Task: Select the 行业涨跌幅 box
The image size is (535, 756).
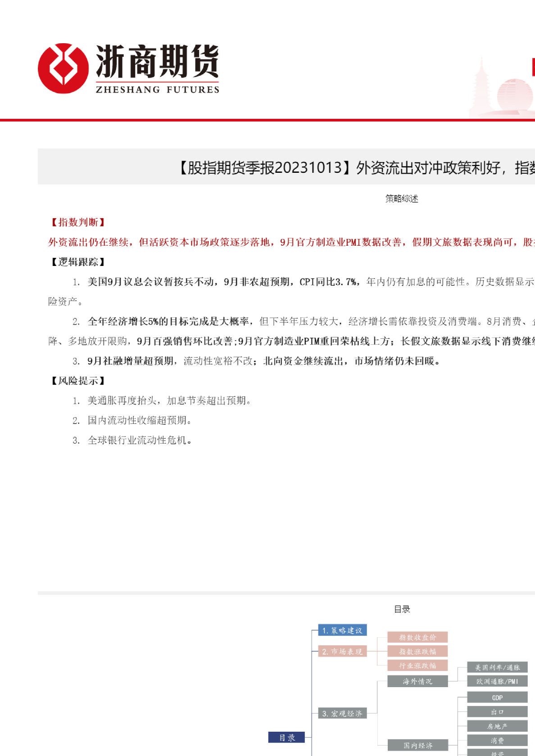Action: [417, 665]
